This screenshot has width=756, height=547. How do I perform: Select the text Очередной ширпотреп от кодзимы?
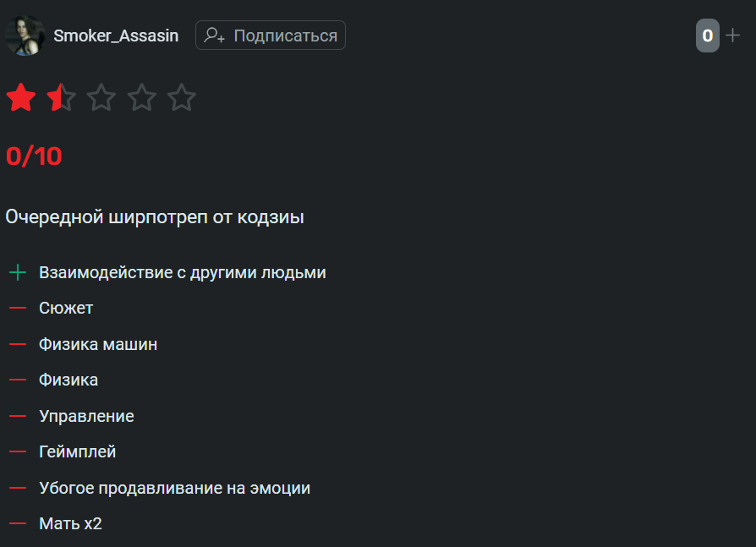[x=155, y=217]
